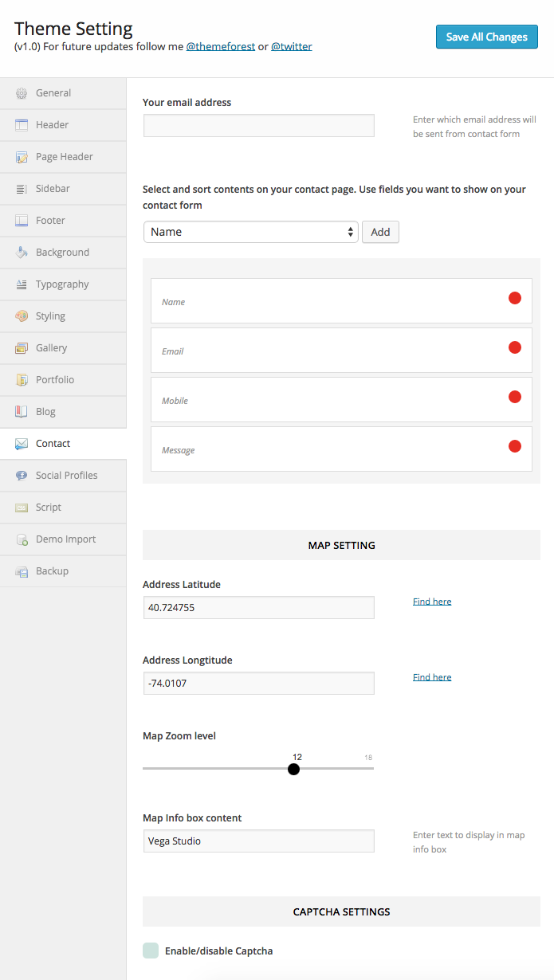Viewport: 554px width, 980px height.
Task: Focus the Your email address field
Action: [x=258, y=126]
